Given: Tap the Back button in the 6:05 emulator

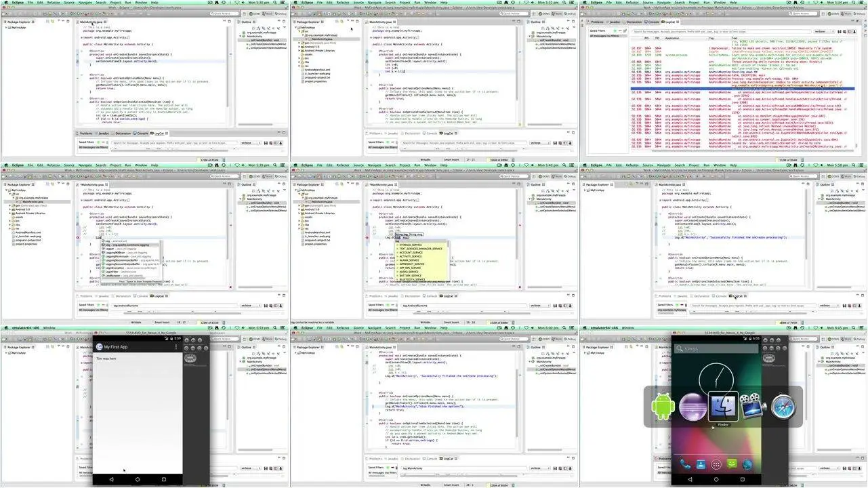Looking at the screenshot, I should coord(690,479).
